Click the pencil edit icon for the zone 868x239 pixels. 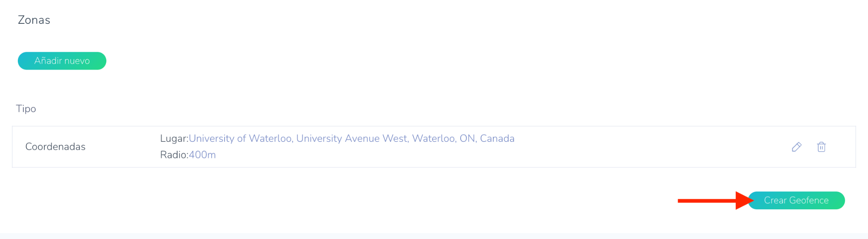point(796,147)
